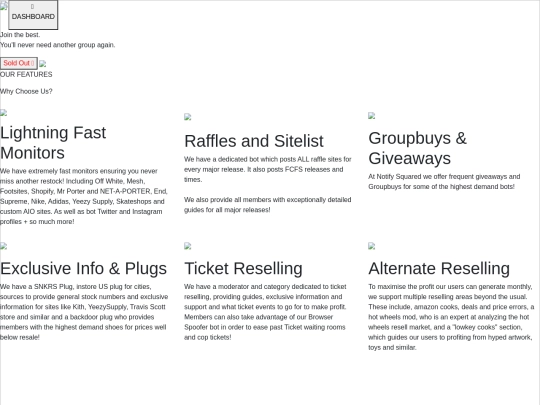Click the Sold Out button
This screenshot has width=540, height=405.
(x=19, y=63)
